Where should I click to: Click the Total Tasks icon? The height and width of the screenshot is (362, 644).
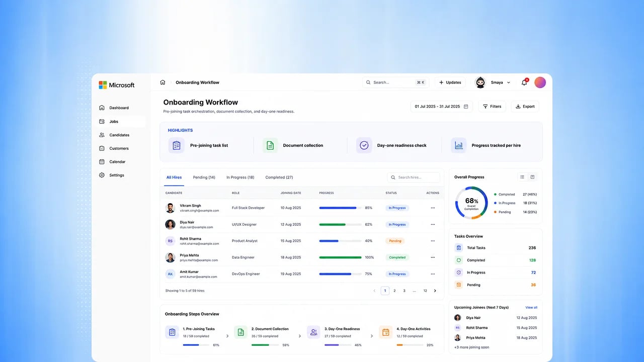click(458, 248)
